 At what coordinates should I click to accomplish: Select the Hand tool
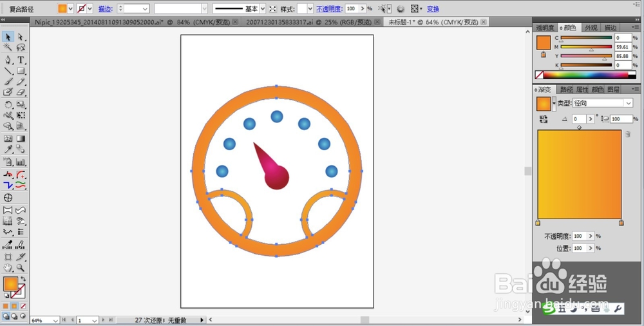pyautogui.click(x=8, y=268)
